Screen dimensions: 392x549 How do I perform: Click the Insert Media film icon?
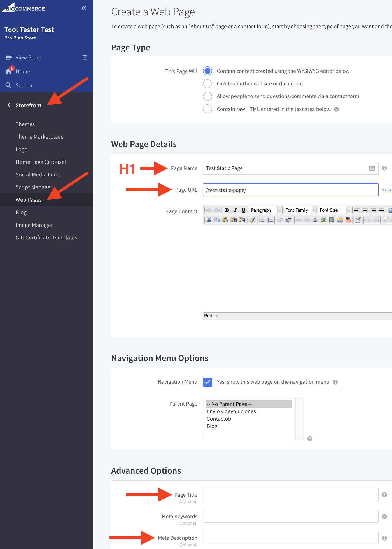pos(332,220)
